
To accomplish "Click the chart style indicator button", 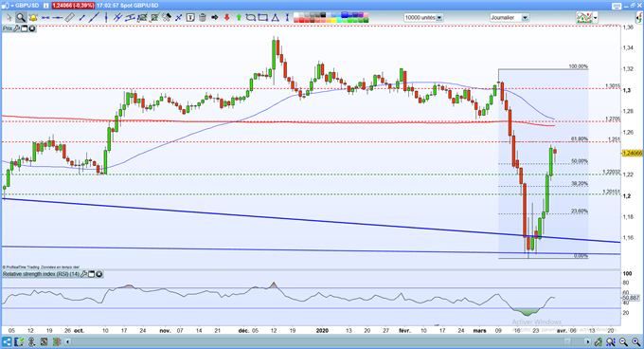I will (584, 18).
